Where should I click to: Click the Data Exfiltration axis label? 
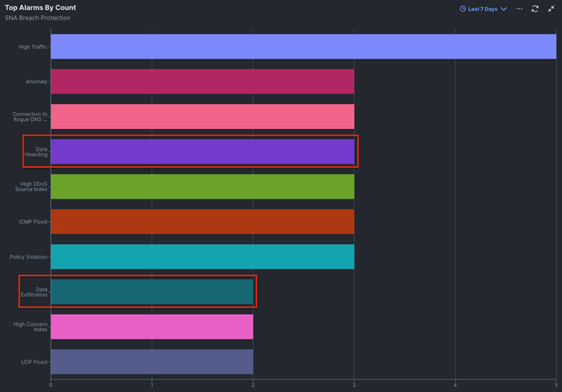(34, 292)
